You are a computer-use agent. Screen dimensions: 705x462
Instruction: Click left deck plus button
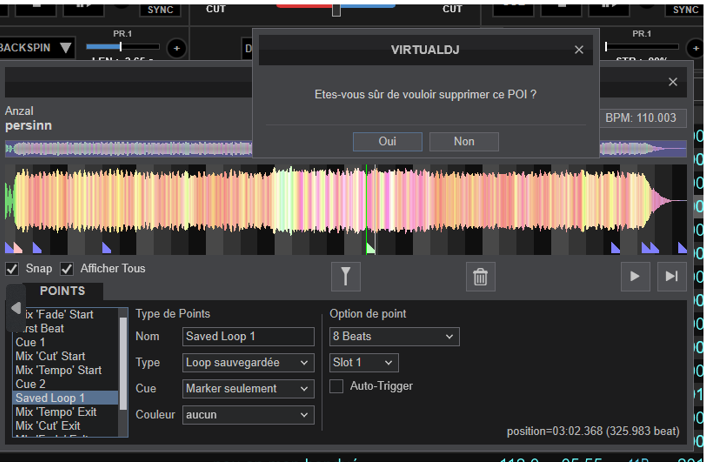pos(177,48)
